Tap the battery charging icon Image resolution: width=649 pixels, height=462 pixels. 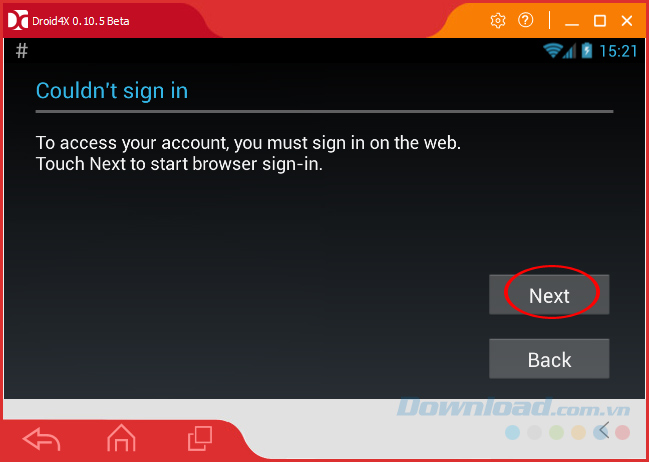[x=587, y=51]
